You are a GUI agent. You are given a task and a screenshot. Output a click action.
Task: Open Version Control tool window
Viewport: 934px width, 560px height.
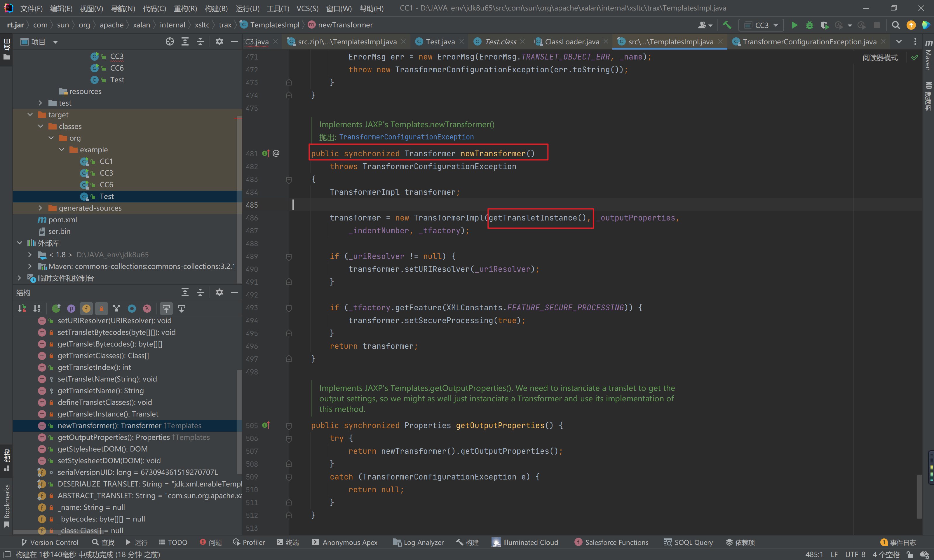click(50, 542)
